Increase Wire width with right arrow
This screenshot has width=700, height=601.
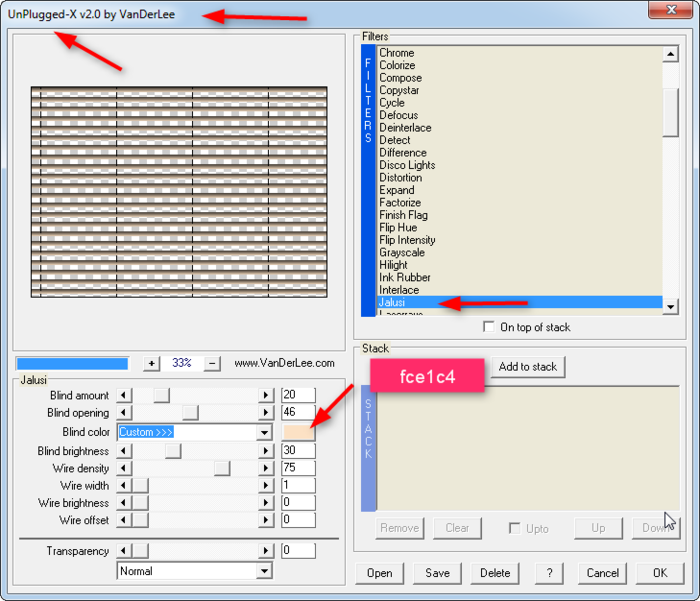[266, 485]
